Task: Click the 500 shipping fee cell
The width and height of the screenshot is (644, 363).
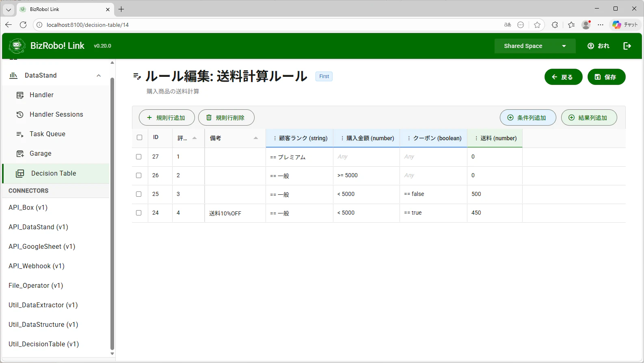Action: point(495,194)
